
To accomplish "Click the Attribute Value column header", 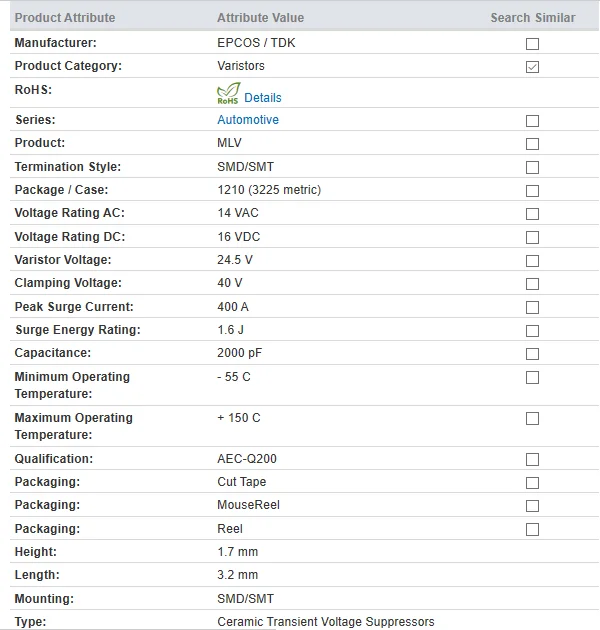I will (260, 18).
